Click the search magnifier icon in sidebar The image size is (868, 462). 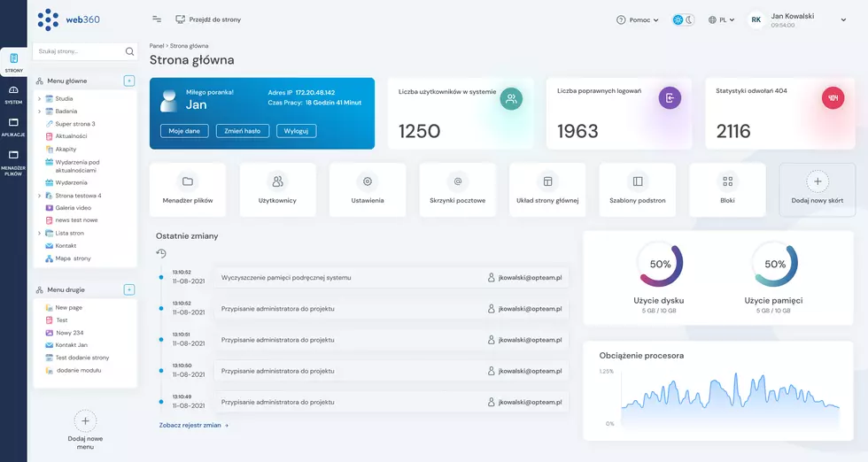coord(130,51)
